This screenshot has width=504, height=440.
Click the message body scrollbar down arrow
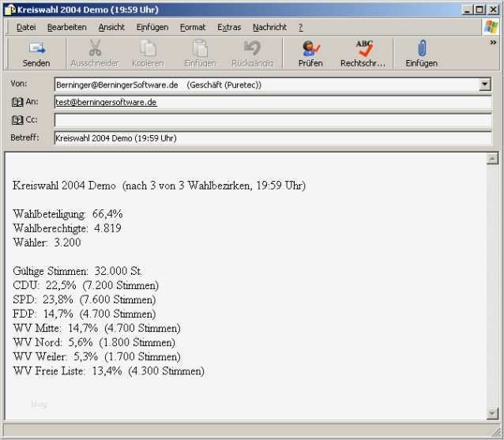click(492, 413)
